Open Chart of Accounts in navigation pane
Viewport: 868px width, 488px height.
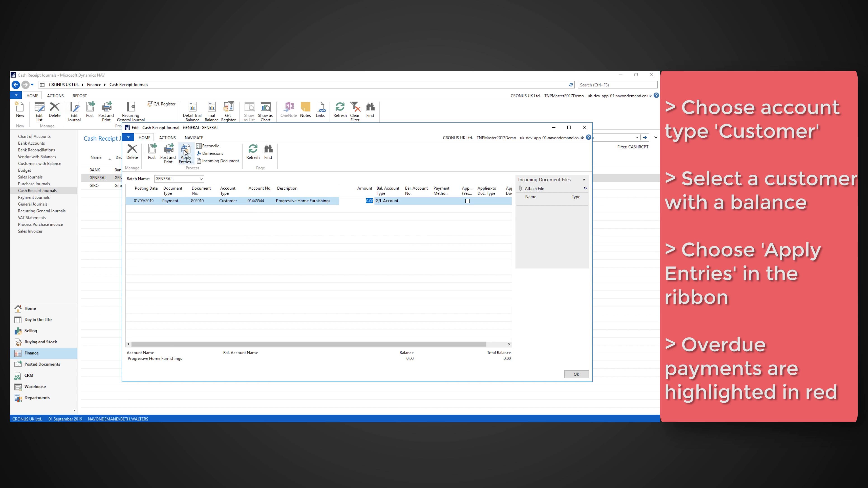34,136
